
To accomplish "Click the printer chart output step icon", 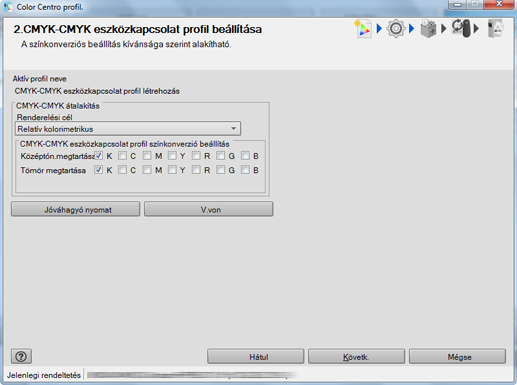I will tap(428, 29).
